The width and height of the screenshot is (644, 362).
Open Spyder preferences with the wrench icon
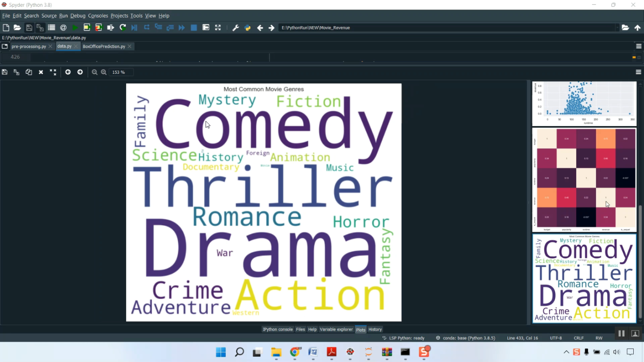point(235,27)
